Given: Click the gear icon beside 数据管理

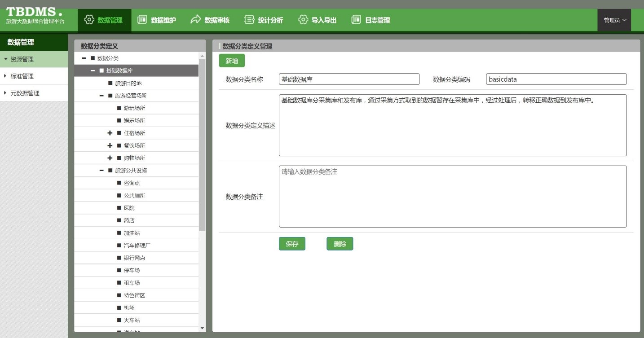Looking at the screenshot, I should (x=89, y=20).
